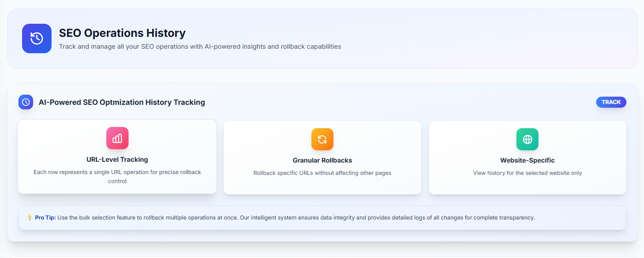Click 'View history for the selected website only' text
The image size is (644, 258).
pos(527,173)
